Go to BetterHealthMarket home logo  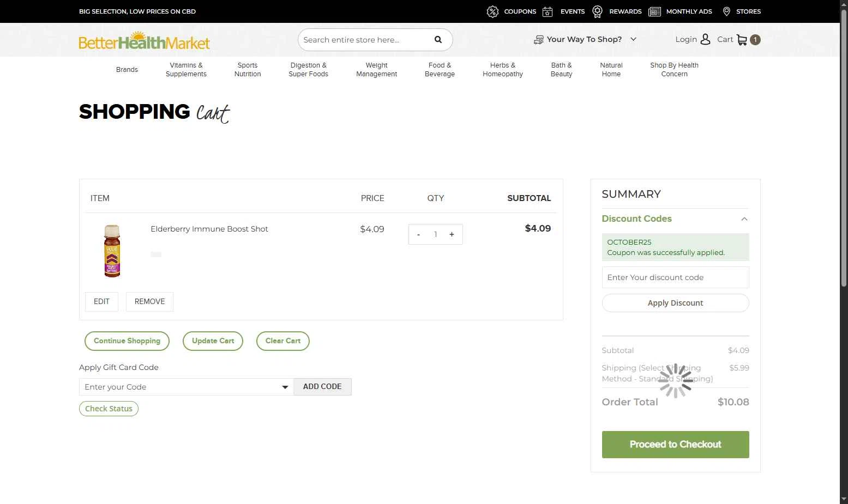tap(145, 40)
